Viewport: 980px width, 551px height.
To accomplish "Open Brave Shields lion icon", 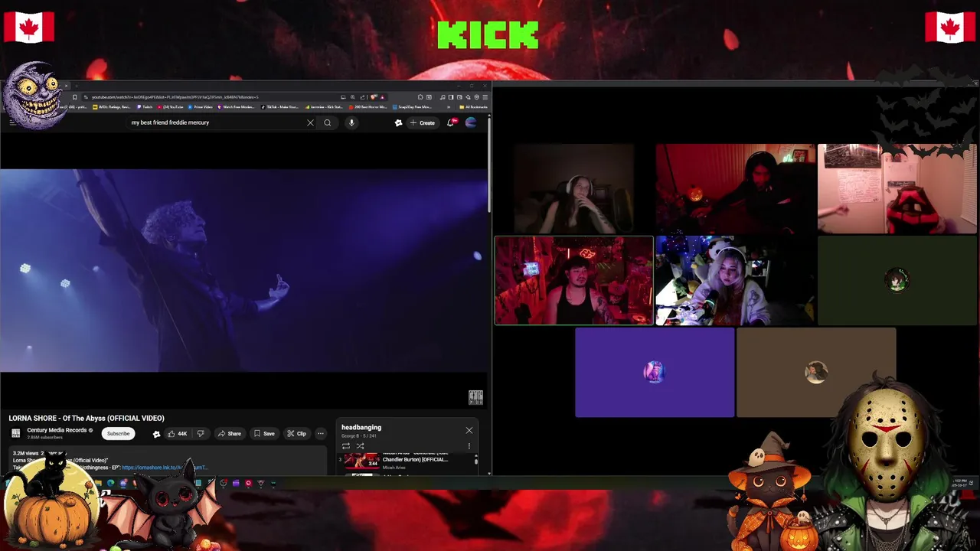I will pos(373,97).
